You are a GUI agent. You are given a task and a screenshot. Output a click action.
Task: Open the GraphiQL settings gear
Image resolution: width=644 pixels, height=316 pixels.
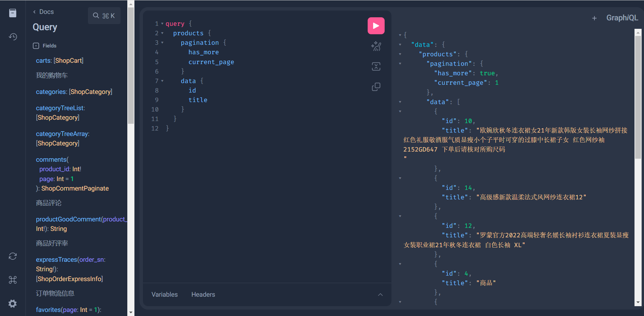(13, 304)
